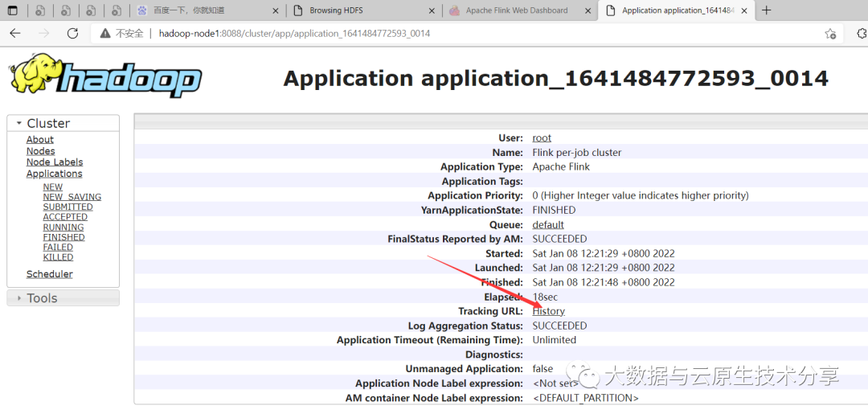Click the FinalStatus value SUCCEEDED

coord(559,239)
